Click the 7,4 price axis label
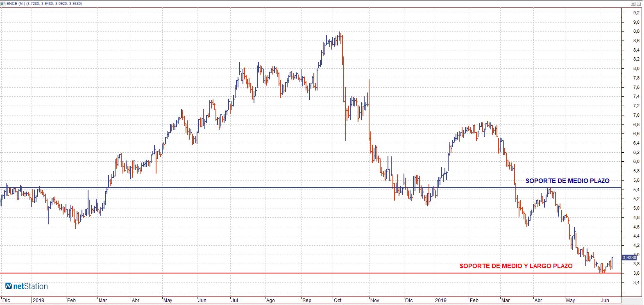644x305 pixels. click(636, 97)
